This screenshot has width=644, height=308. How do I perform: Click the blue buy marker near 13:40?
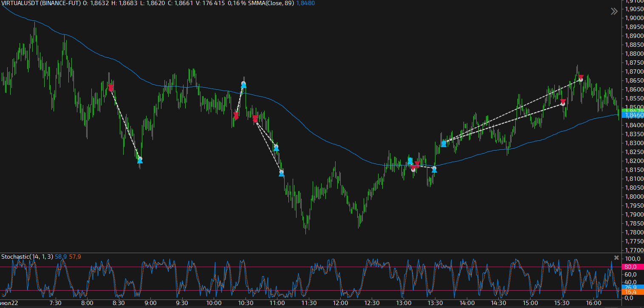443,144
